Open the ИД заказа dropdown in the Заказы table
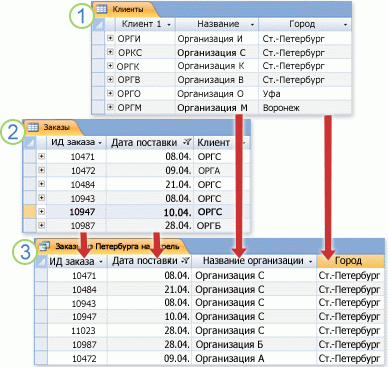The image size is (388, 367). pyautogui.click(x=100, y=143)
